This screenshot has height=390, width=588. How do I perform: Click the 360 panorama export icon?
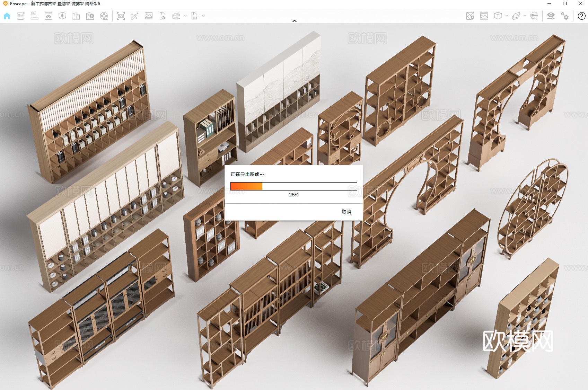(x=176, y=16)
